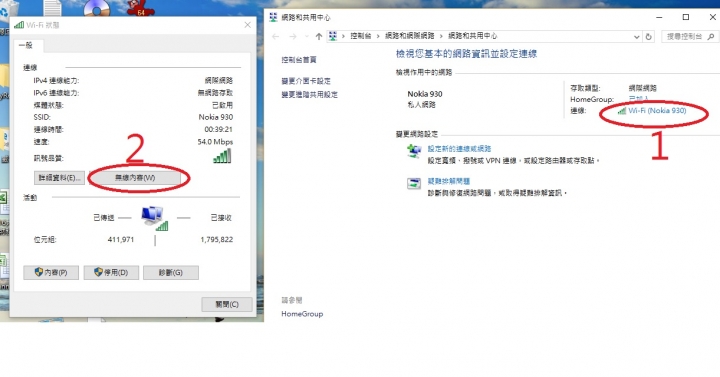The image size is (720, 377).
Task: Open Wi-Fi (Nokia 930) connection link
Action: [657, 111]
